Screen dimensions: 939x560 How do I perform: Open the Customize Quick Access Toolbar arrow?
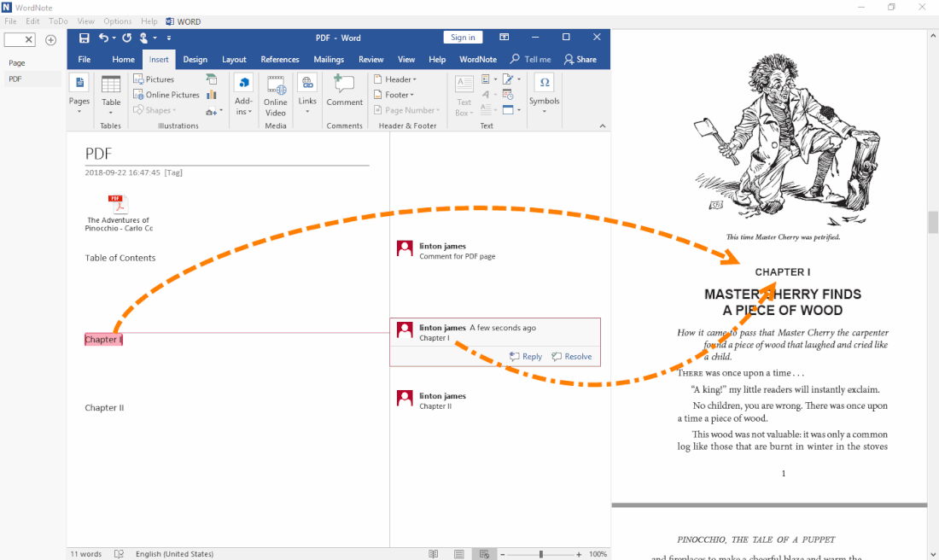(x=169, y=38)
